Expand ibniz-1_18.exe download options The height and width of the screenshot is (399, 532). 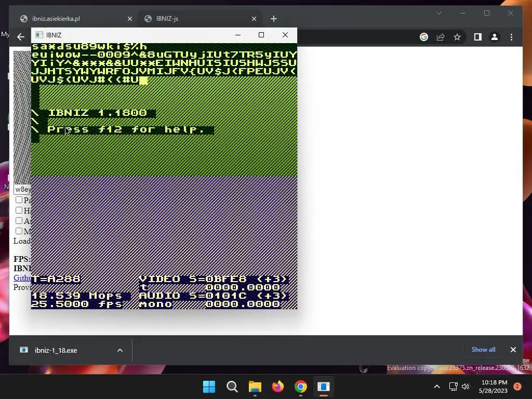tap(120, 350)
